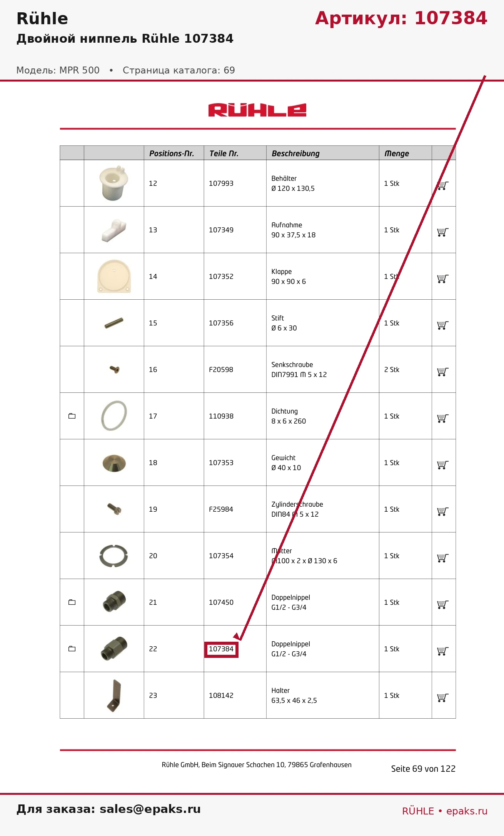The width and height of the screenshot is (504, 836).
Task: Click highlighted part number 107384
Action: click(x=221, y=649)
